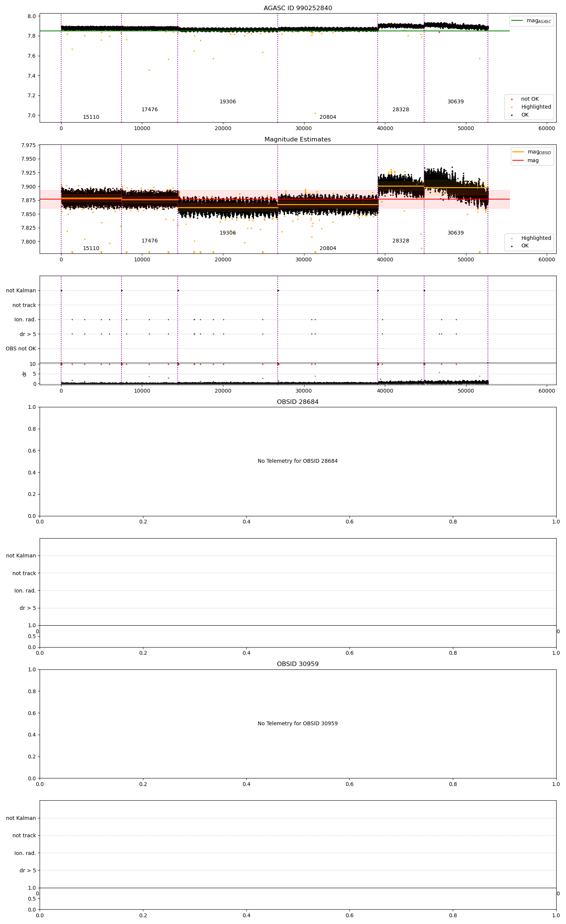This screenshot has width=566, height=924.
Task: Click the 'OBSID 28684' panel title
Action: [x=298, y=402]
